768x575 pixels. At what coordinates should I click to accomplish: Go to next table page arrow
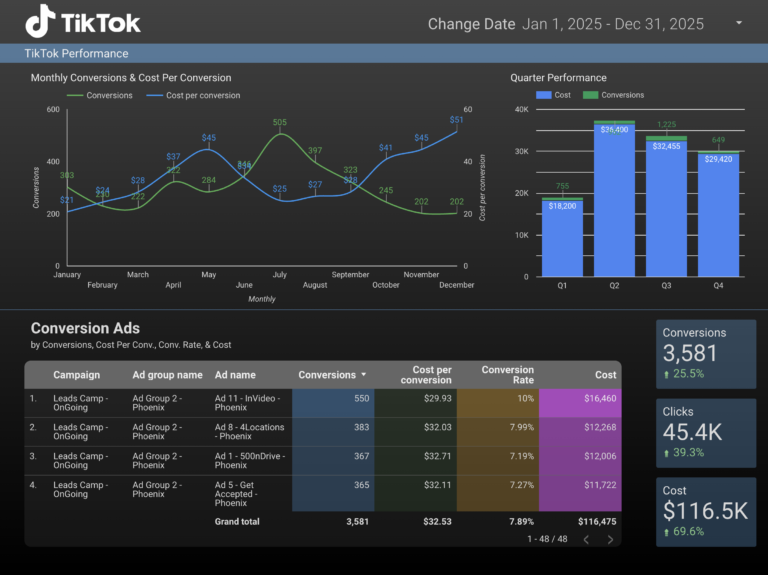610,539
